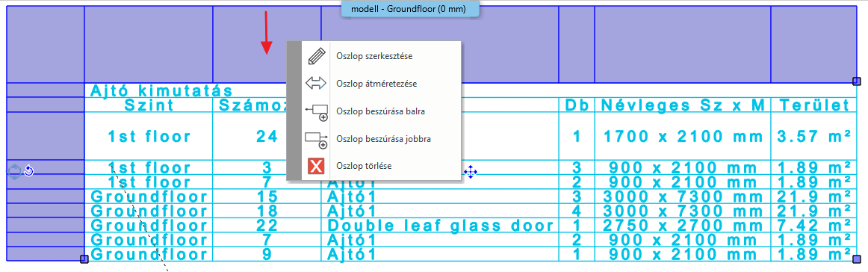This screenshot has width=868, height=272.
Task: Switch to modell - Groundfloor (0 mm) tab
Action: (409, 9)
